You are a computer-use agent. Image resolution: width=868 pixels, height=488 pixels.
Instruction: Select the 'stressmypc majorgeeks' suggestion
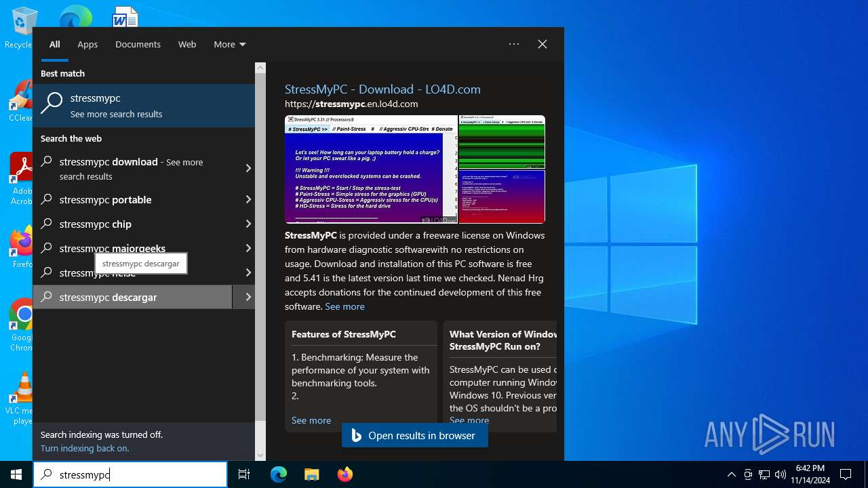coord(132,249)
